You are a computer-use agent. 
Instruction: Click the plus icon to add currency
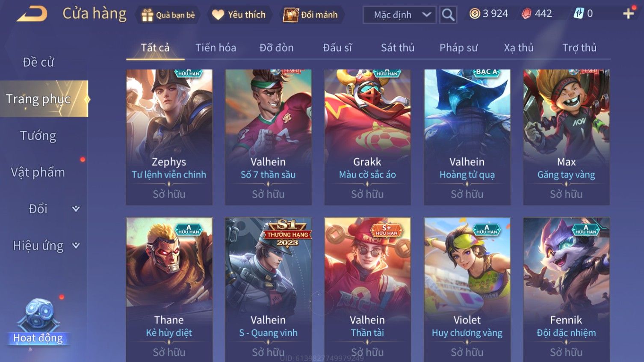tap(628, 14)
